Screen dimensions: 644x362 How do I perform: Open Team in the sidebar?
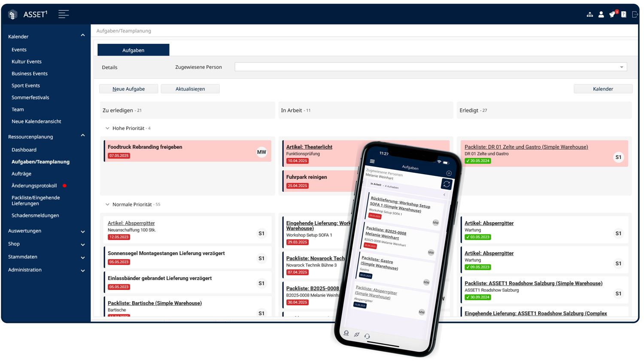point(18,109)
